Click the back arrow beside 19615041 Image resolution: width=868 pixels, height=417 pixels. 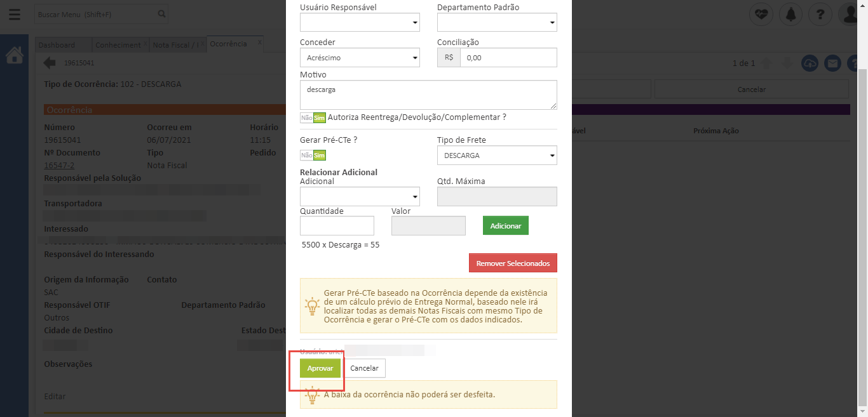pyautogui.click(x=50, y=63)
